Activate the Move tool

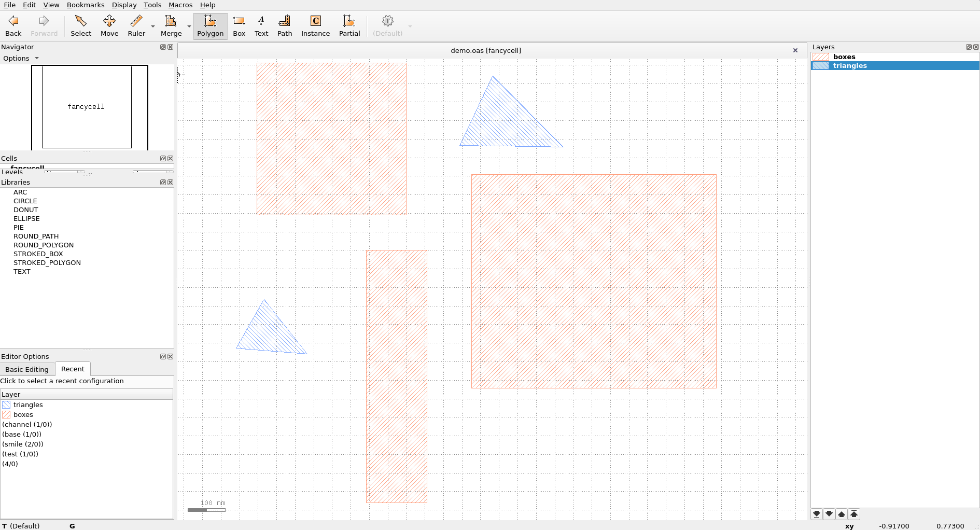pyautogui.click(x=109, y=25)
